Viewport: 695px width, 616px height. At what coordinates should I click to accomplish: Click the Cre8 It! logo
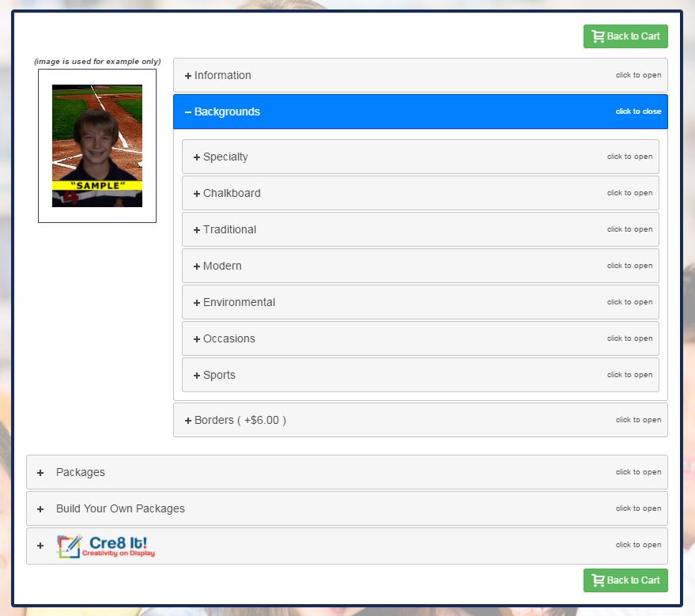click(x=106, y=546)
